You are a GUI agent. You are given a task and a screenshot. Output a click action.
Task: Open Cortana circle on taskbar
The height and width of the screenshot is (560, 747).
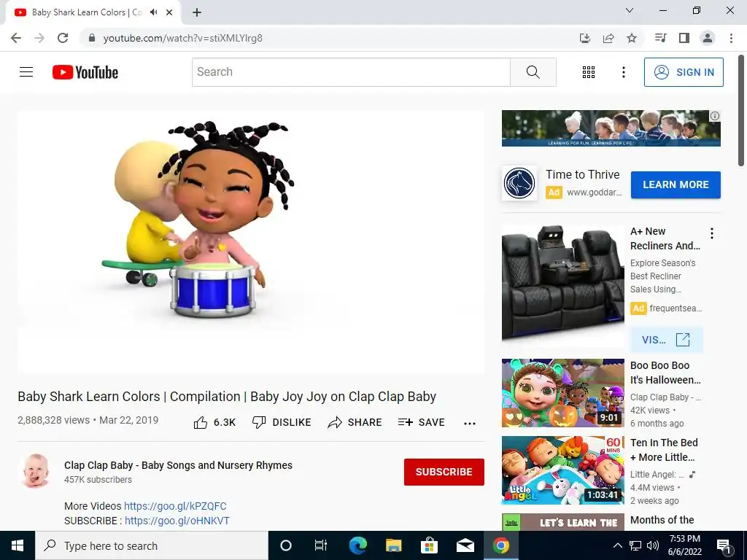[286, 545]
